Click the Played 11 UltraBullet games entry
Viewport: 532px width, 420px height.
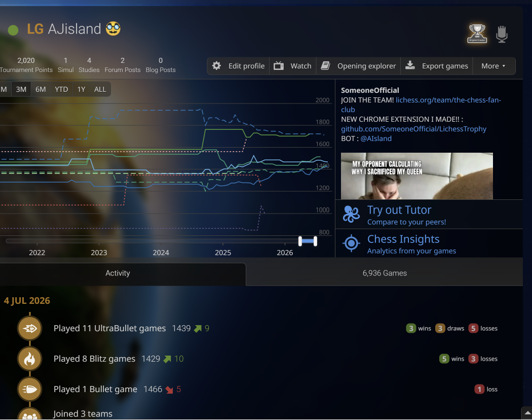click(109, 328)
